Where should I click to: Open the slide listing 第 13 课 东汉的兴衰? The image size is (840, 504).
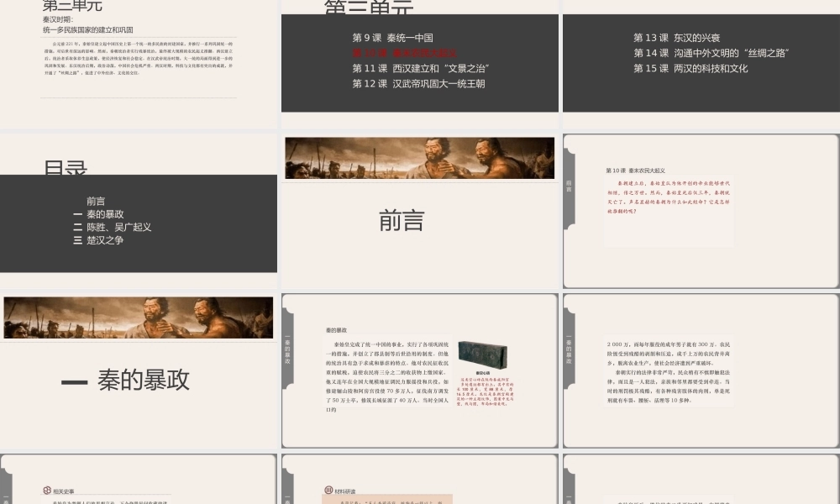[x=701, y=65]
